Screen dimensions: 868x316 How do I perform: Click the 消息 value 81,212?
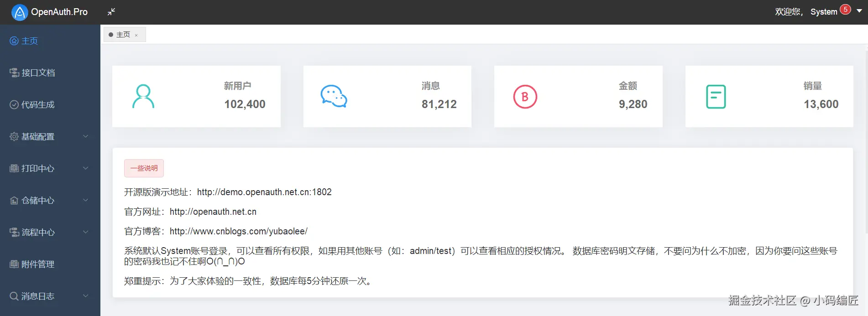439,104
